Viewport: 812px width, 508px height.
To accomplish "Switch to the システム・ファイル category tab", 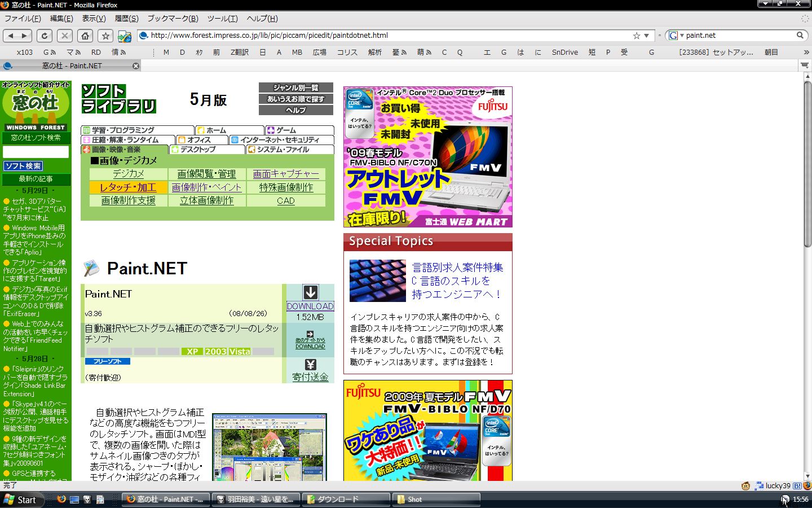I will click(x=290, y=150).
